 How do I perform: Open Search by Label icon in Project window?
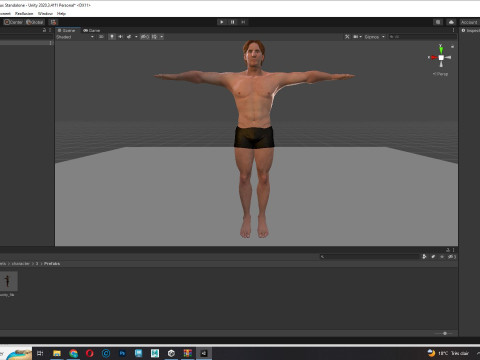pyautogui.click(x=433, y=256)
